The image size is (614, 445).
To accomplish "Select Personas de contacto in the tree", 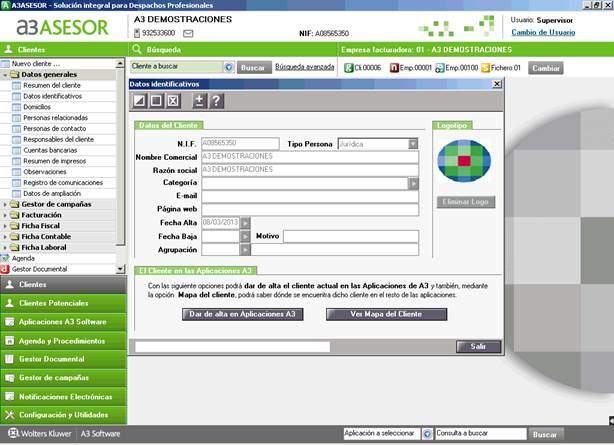I will tap(55, 128).
